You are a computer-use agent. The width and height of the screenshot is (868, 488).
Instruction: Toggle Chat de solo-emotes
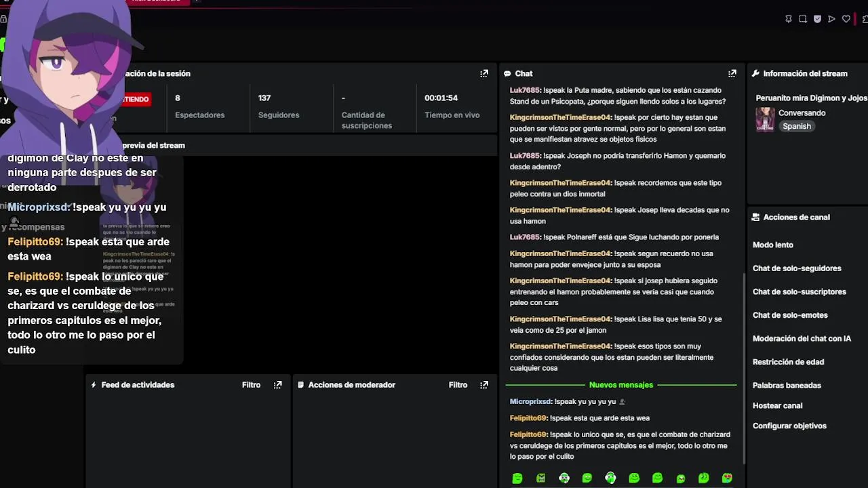pyautogui.click(x=790, y=315)
